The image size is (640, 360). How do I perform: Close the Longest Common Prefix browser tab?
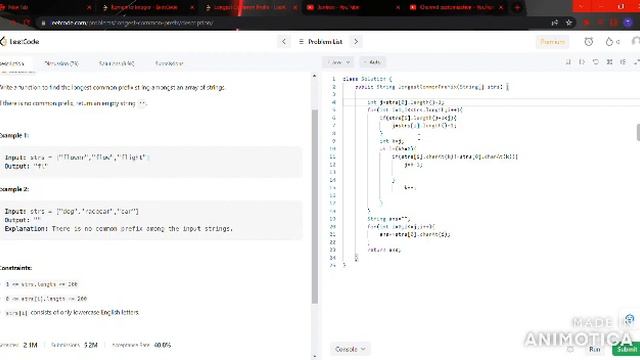point(295,7)
